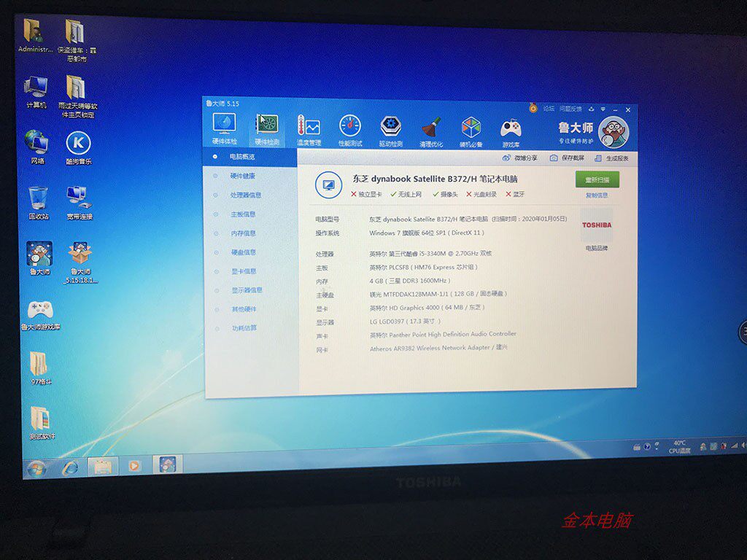Open the title bar dropdown menu arrow
This screenshot has width=747, height=560.
pos(603,109)
